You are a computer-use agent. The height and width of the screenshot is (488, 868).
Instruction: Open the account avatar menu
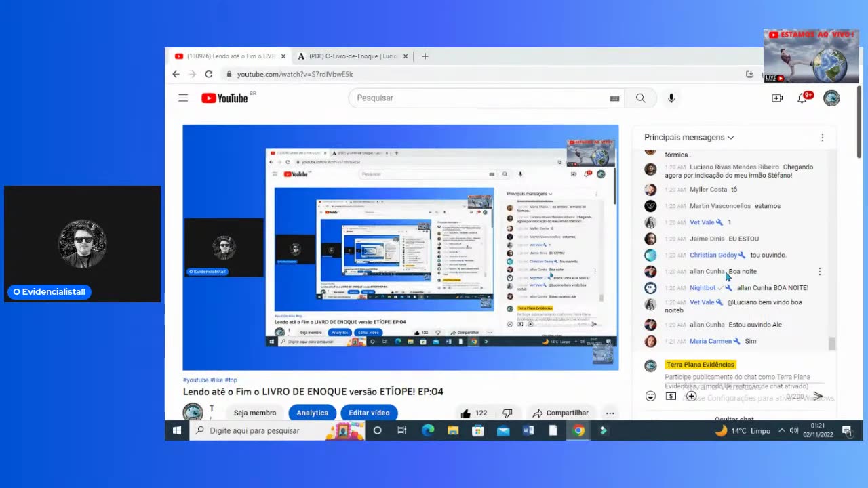tap(831, 98)
